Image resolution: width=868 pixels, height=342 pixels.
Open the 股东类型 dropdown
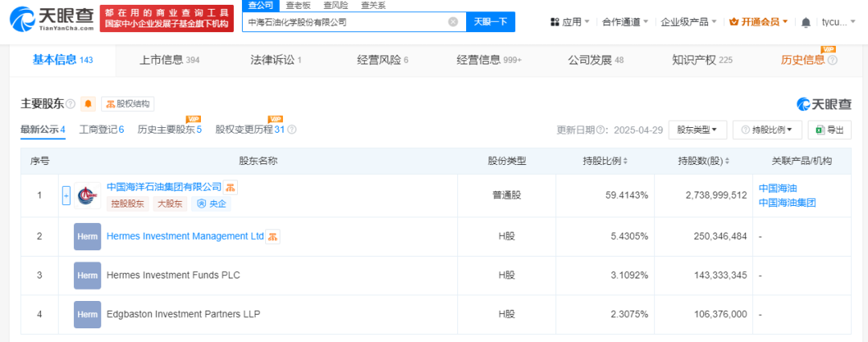[x=698, y=130]
